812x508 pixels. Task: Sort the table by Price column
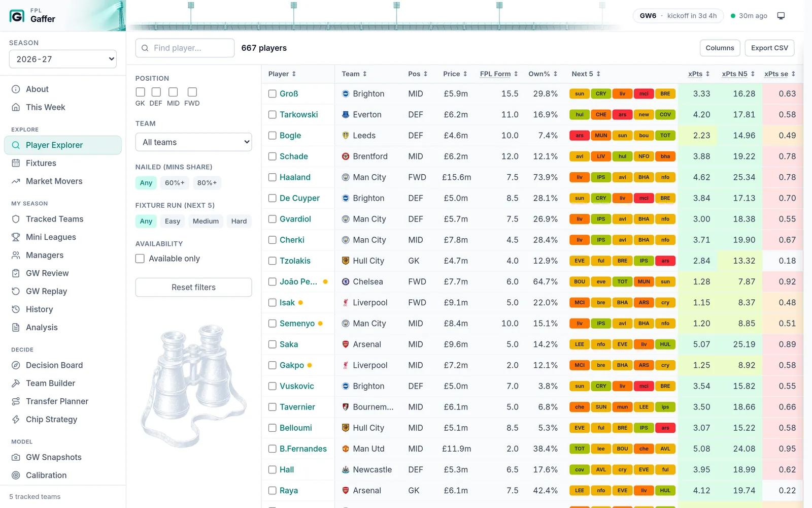click(x=455, y=74)
